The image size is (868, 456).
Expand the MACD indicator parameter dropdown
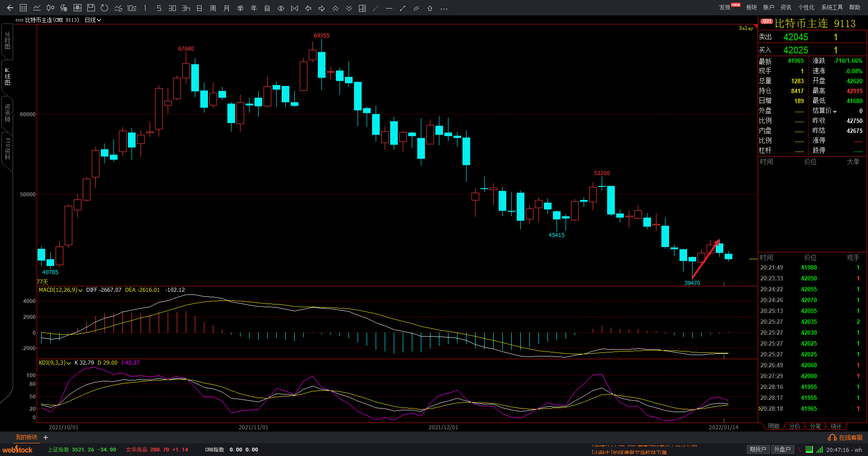click(x=80, y=290)
